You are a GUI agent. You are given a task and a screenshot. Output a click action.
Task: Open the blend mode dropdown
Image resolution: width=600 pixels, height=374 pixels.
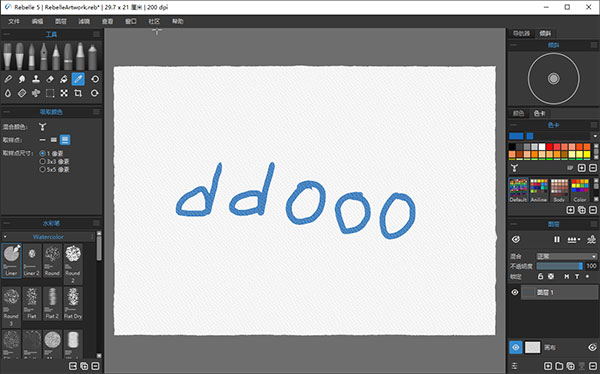click(x=566, y=256)
